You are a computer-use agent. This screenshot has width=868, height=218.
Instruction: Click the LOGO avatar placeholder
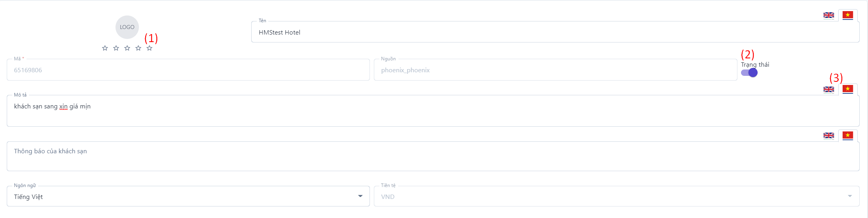click(127, 27)
